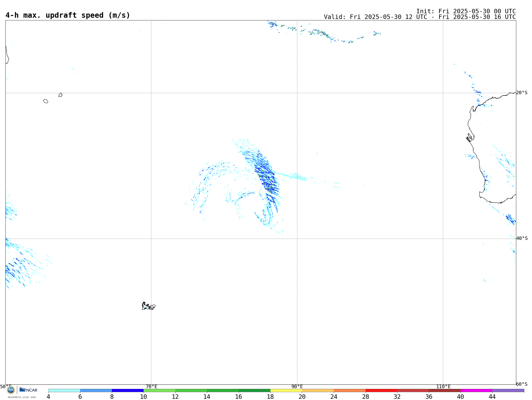This screenshot has width=532, height=400.
Task: Select the purple above-44 color swatch
Action: 508,390
